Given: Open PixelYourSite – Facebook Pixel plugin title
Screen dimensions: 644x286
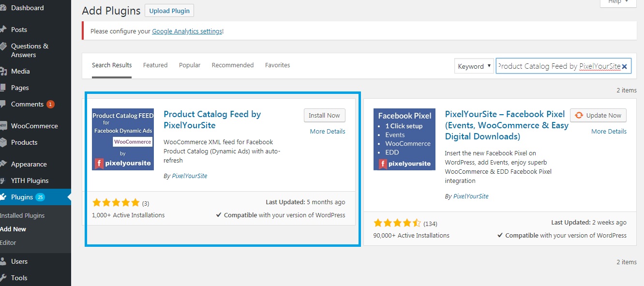Looking at the screenshot, I should [507, 125].
